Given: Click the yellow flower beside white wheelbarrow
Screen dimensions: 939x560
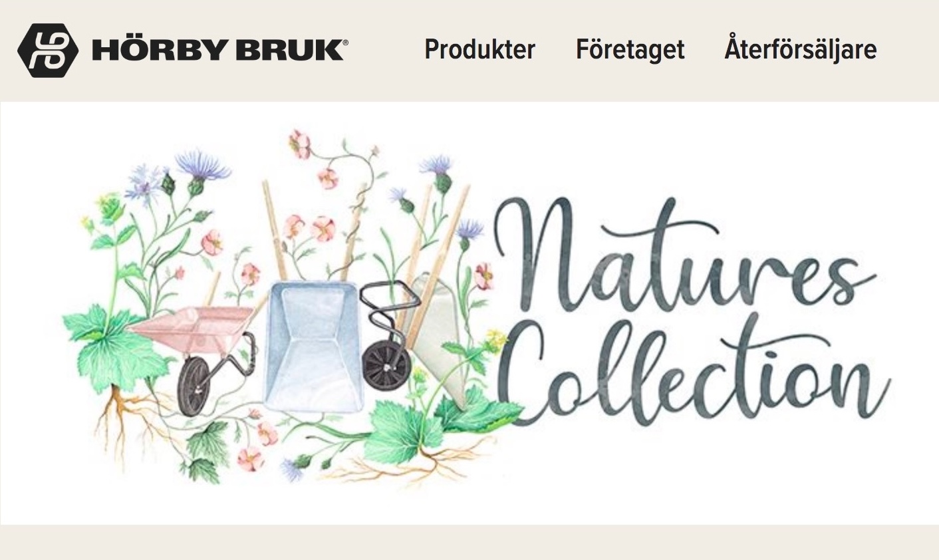Looking at the screenshot, I should 496,339.
